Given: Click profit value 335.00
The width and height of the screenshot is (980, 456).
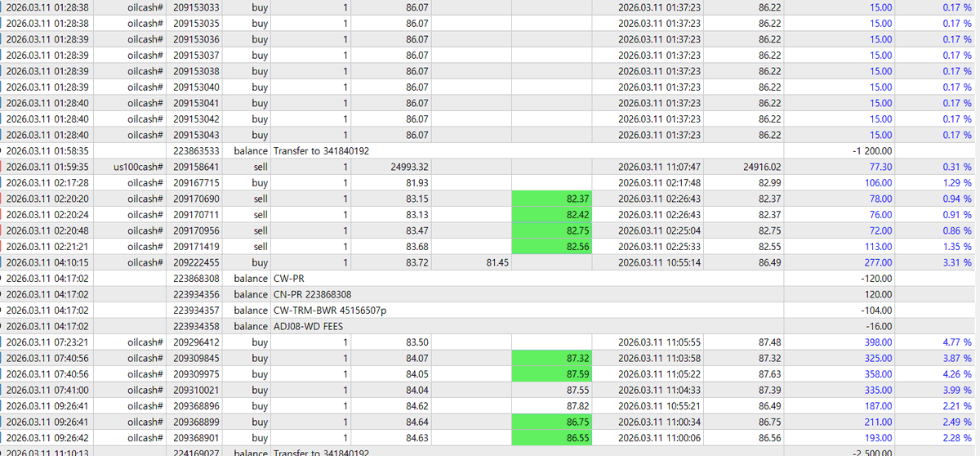Looking at the screenshot, I should (878, 390).
